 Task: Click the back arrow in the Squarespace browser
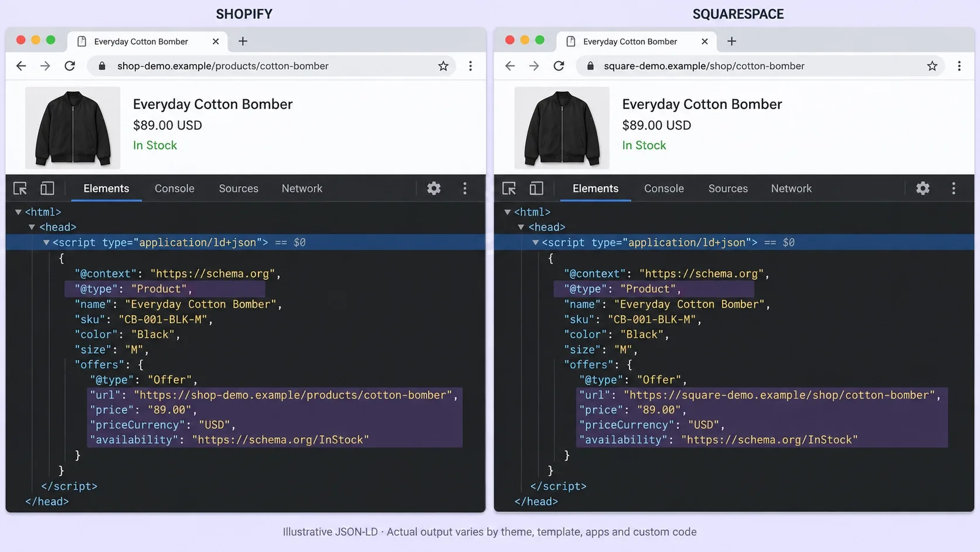click(x=510, y=66)
